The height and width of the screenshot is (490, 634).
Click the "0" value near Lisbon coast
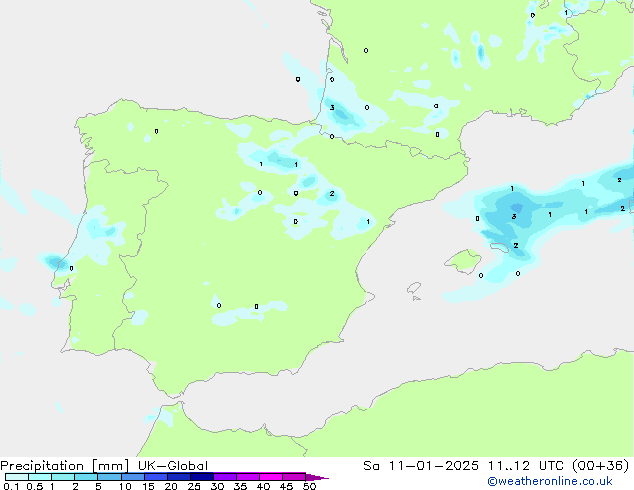71,268
